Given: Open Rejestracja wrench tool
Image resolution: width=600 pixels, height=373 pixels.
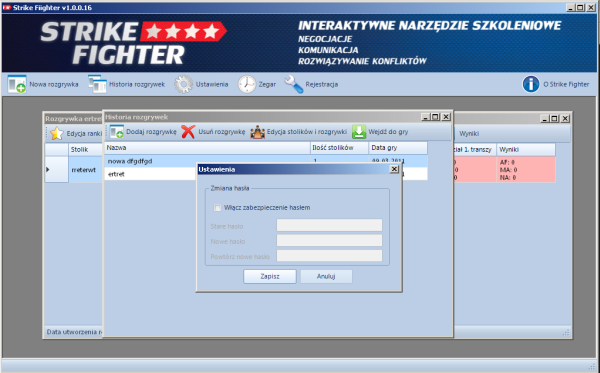Looking at the screenshot, I should point(311,84).
